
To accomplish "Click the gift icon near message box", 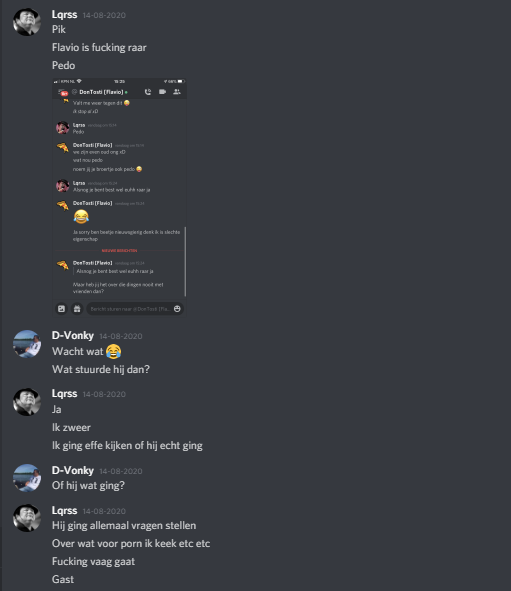I will coord(77,309).
